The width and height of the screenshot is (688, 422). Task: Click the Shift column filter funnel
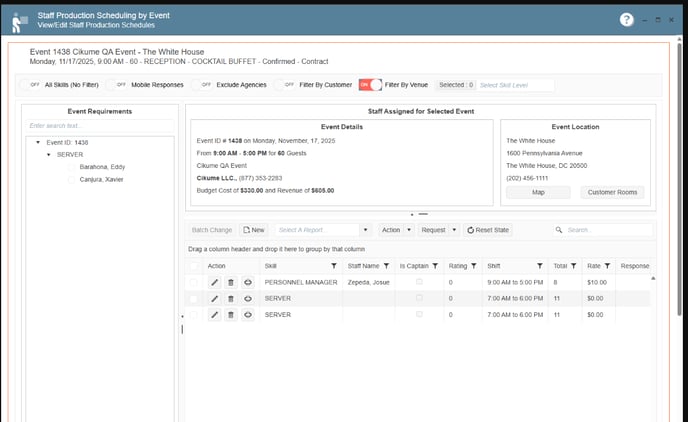540,266
